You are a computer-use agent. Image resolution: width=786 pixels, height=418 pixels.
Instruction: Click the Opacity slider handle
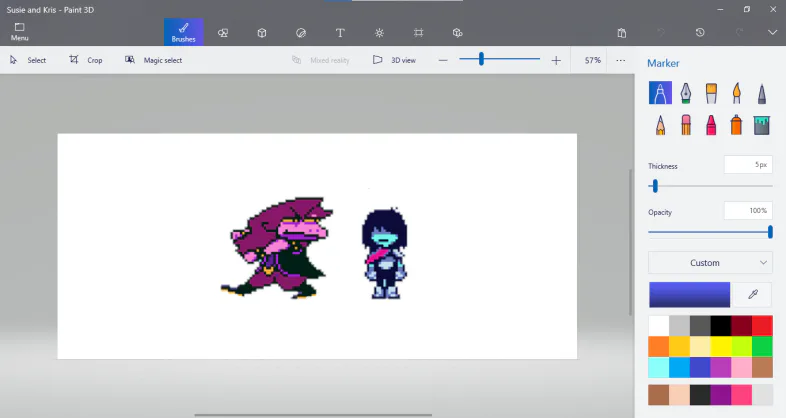pyautogui.click(x=770, y=232)
